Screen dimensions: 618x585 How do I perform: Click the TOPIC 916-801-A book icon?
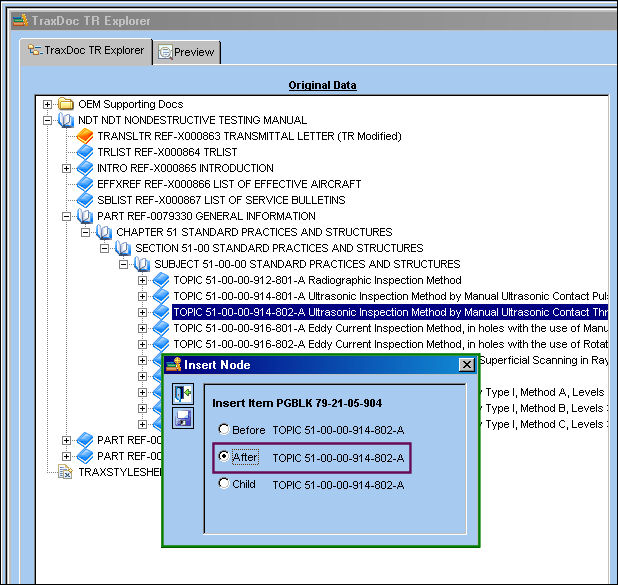pyautogui.click(x=161, y=328)
